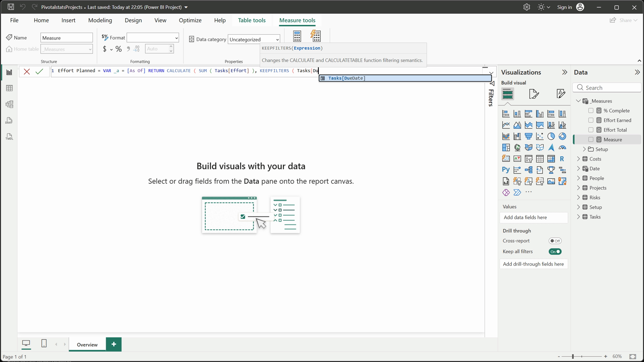Click the measure Name input field
This screenshot has height=362, width=644.
tap(67, 38)
